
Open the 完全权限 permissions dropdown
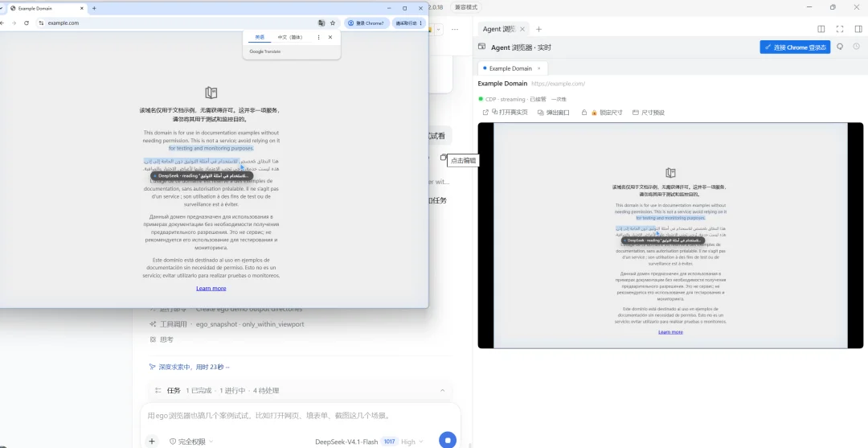(191, 442)
